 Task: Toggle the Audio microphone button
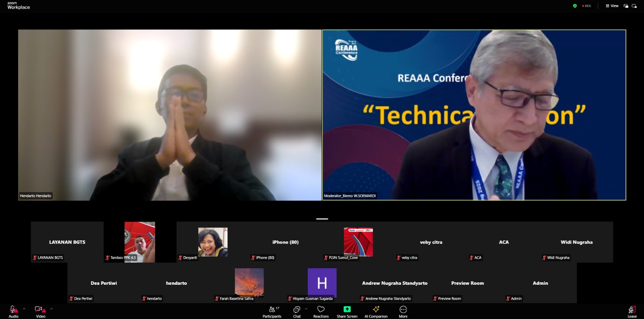[x=13, y=310]
